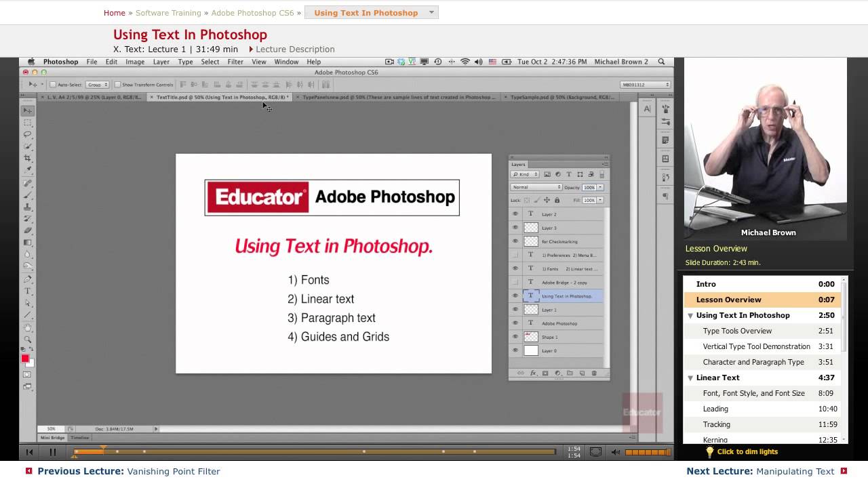Select the Gradient tool
Screen dimensions: 868x488
point(28,242)
